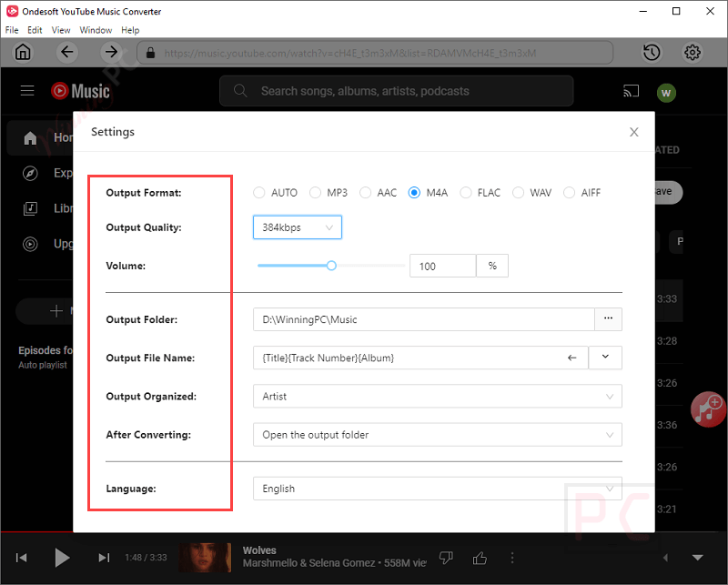The height and width of the screenshot is (585, 728).
Task: Collapse the player with down arrow
Action: tap(697, 558)
